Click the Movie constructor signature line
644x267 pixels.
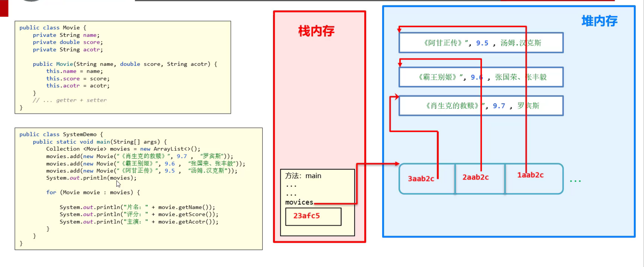point(125,64)
